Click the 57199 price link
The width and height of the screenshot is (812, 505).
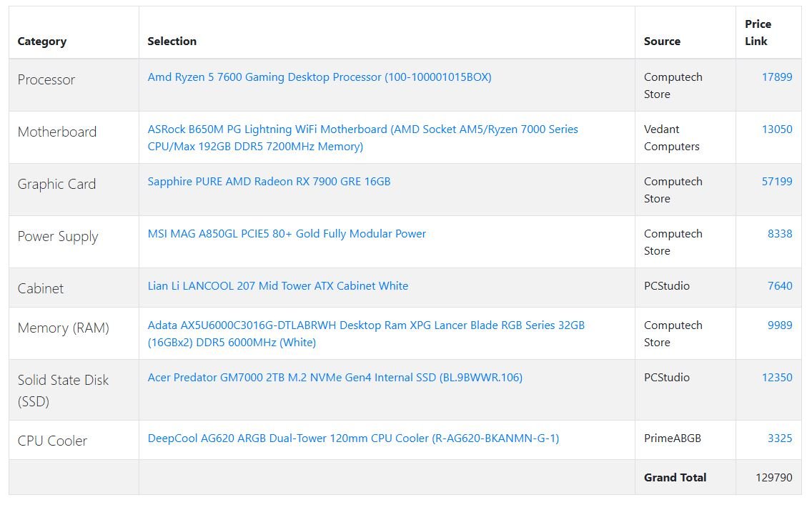pos(777,182)
